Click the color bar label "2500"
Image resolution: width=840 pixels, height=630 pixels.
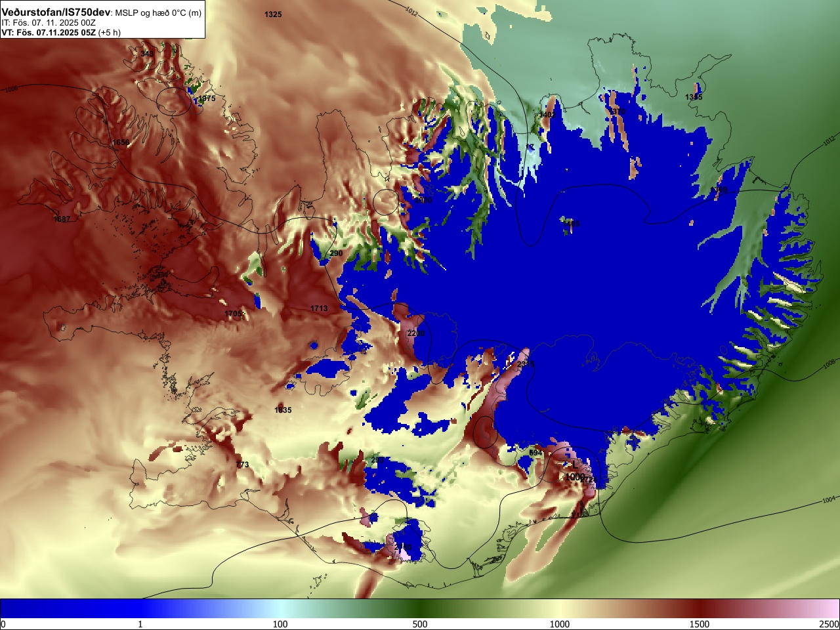click(829, 624)
